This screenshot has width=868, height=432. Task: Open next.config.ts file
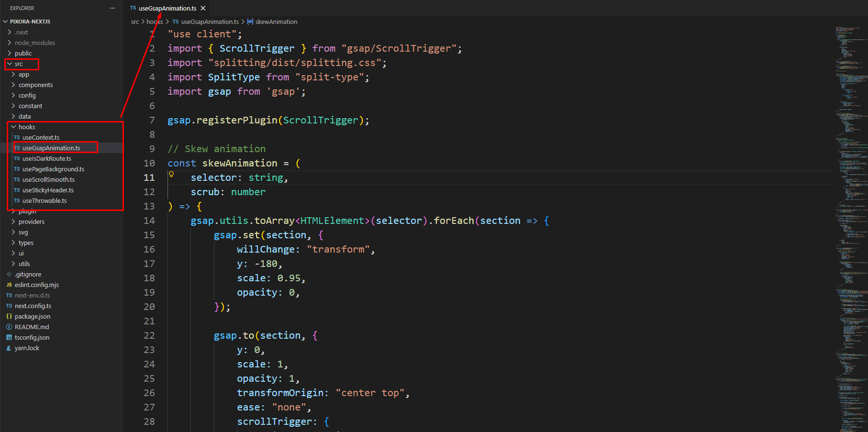tap(33, 306)
